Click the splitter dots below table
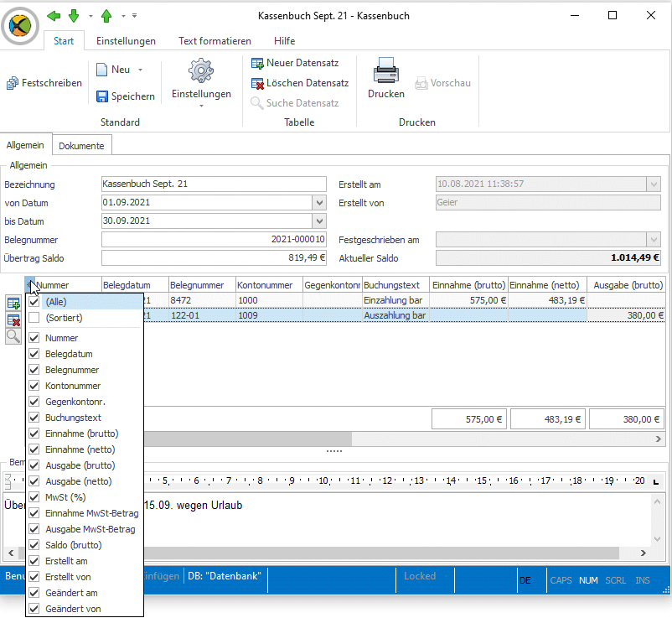672x618 pixels. (x=334, y=451)
